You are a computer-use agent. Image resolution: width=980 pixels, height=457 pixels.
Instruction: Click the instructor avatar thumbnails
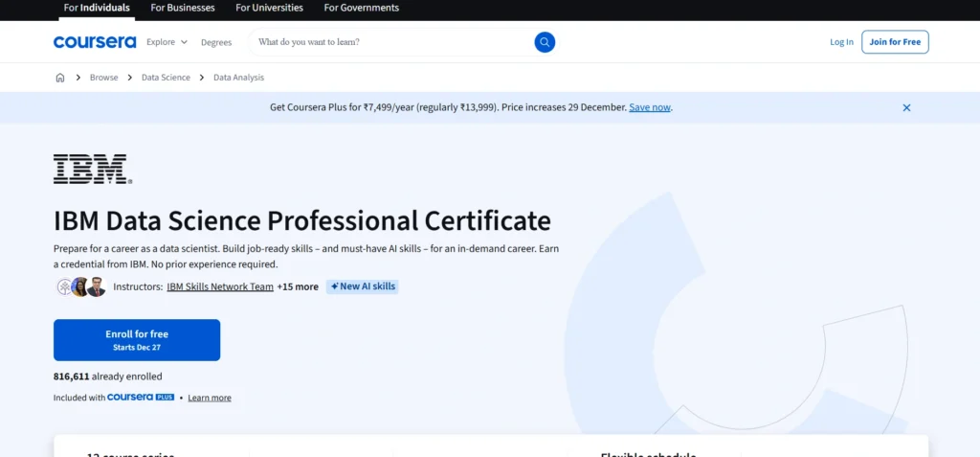[81, 286]
